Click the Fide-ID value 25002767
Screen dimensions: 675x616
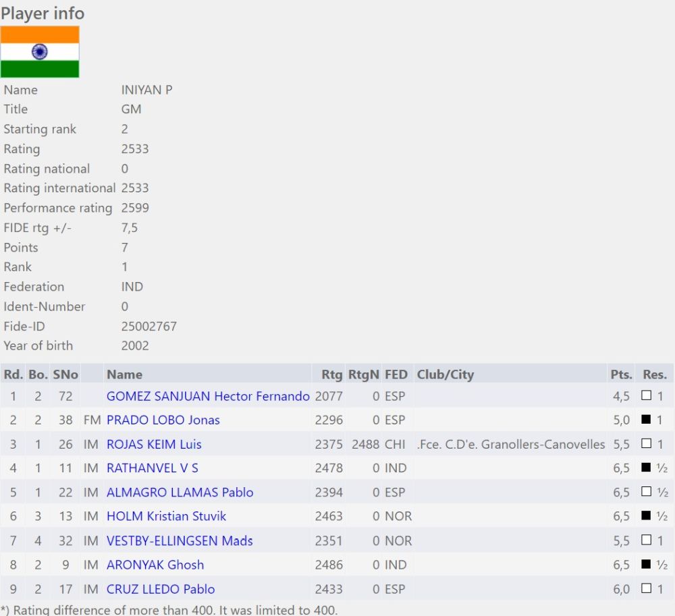pyautogui.click(x=148, y=327)
